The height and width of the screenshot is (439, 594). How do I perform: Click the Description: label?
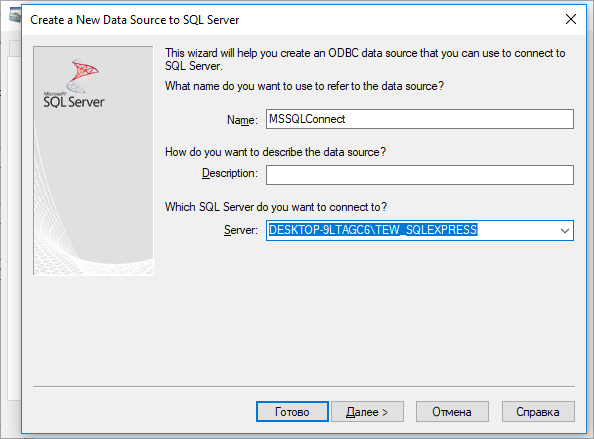point(230,173)
